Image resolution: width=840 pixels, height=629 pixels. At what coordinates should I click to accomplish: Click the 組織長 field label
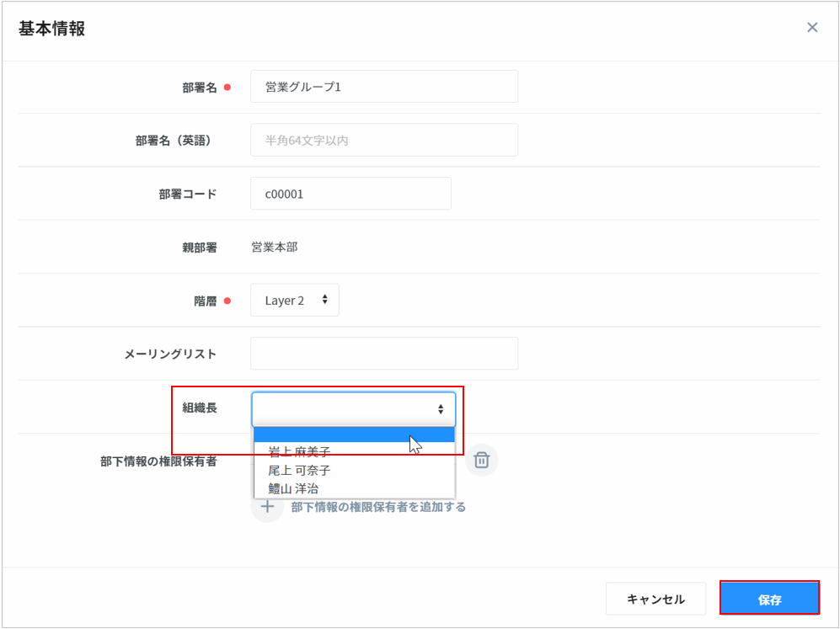point(200,408)
